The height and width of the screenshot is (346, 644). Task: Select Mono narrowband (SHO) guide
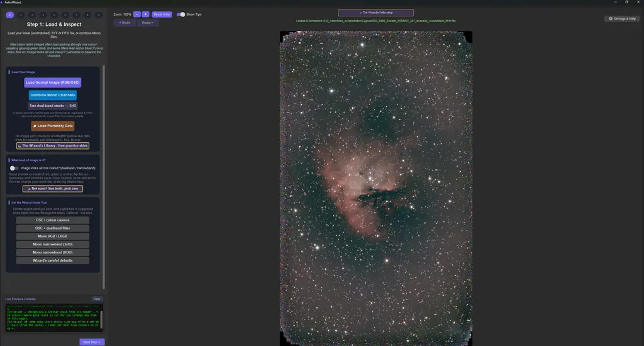click(53, 245)
